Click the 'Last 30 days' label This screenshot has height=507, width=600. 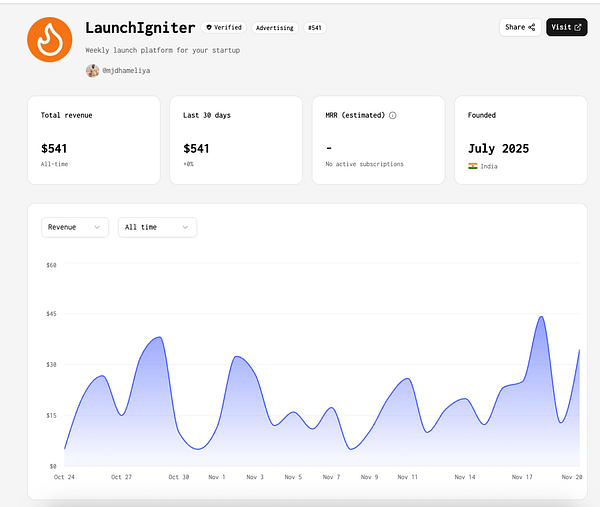pos(207,115)
